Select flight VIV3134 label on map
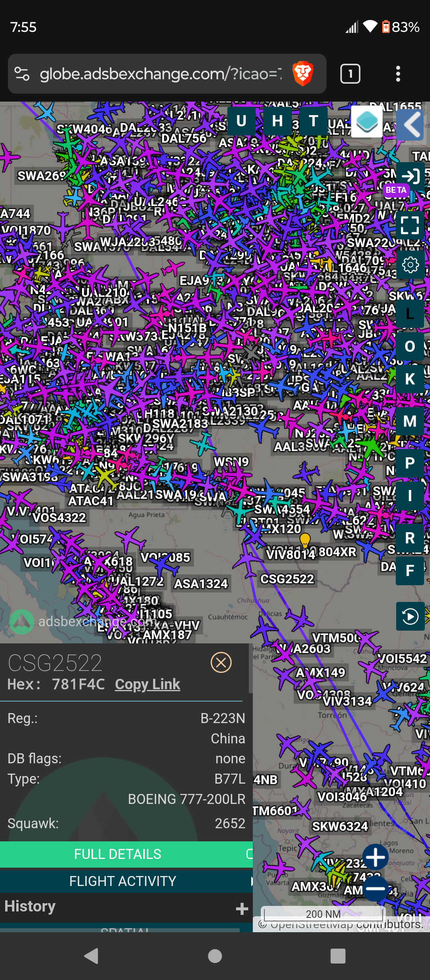Screen dimensions: 430x980 [347, 701]
